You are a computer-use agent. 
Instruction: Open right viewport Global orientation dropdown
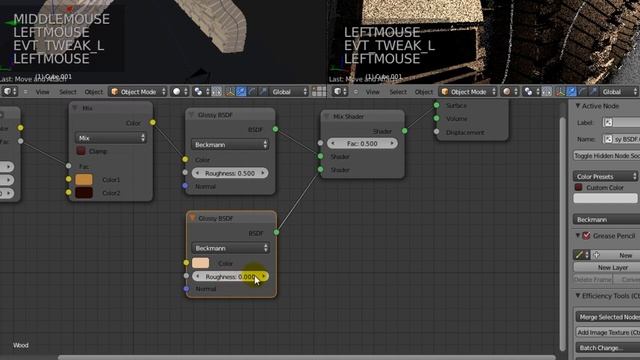coord(619,91)
